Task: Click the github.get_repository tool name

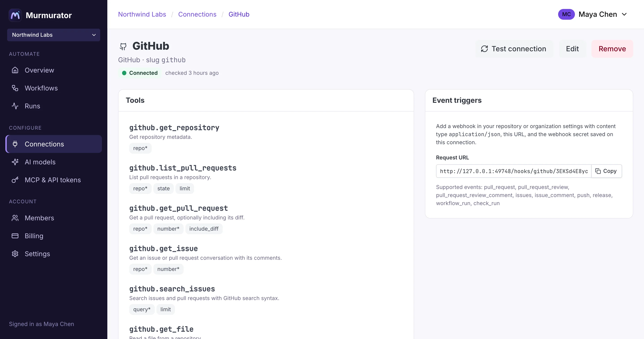Action: click(x=174, y=128)
